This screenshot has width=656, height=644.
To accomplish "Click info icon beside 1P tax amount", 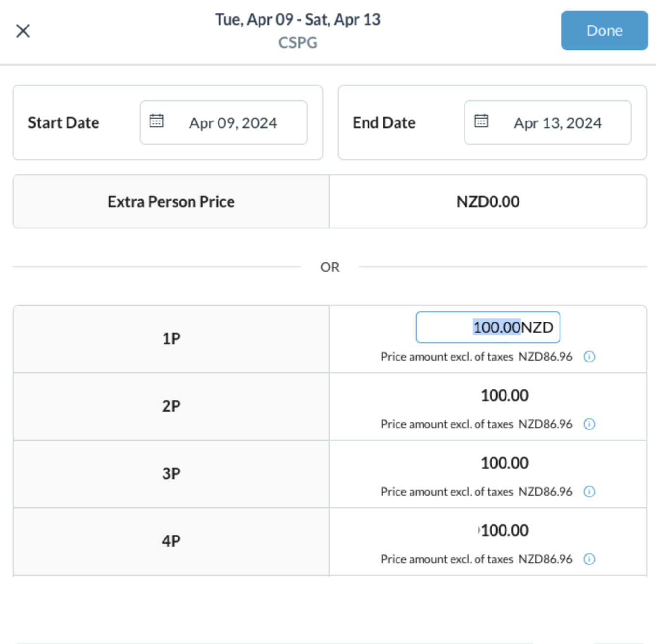I will tap(589, 357).
